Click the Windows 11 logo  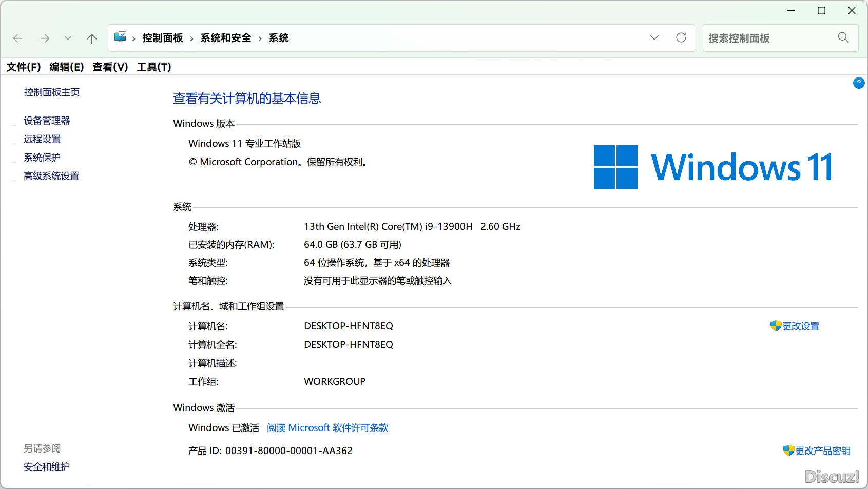tap(712, 167)
